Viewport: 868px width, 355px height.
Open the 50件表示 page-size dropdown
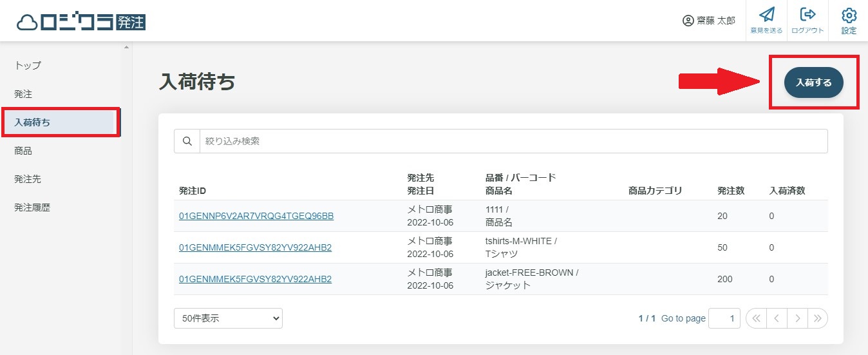coord(228,318)
